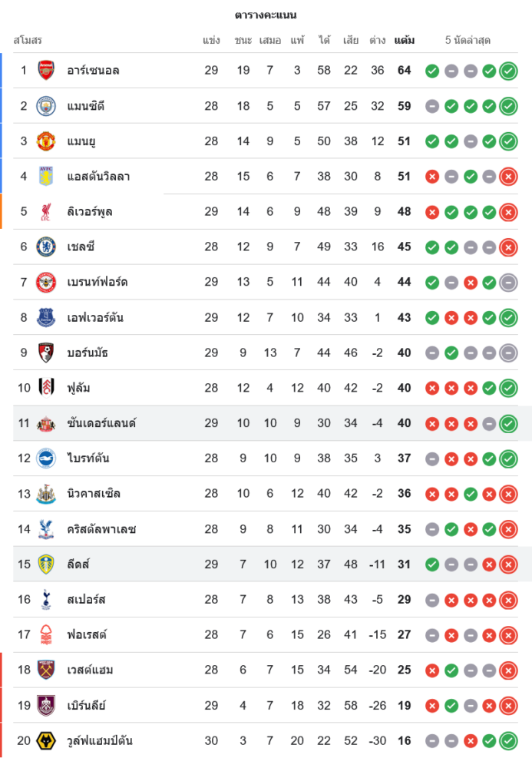Click the แต้ม points column header

[405, 40]
